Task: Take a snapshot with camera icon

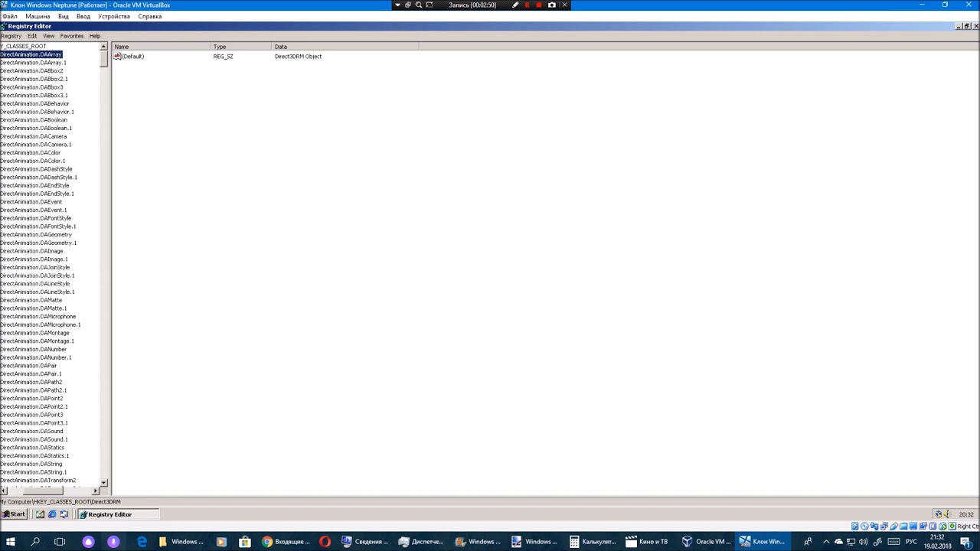Action: pyautogui.click(x=552, y=5)
